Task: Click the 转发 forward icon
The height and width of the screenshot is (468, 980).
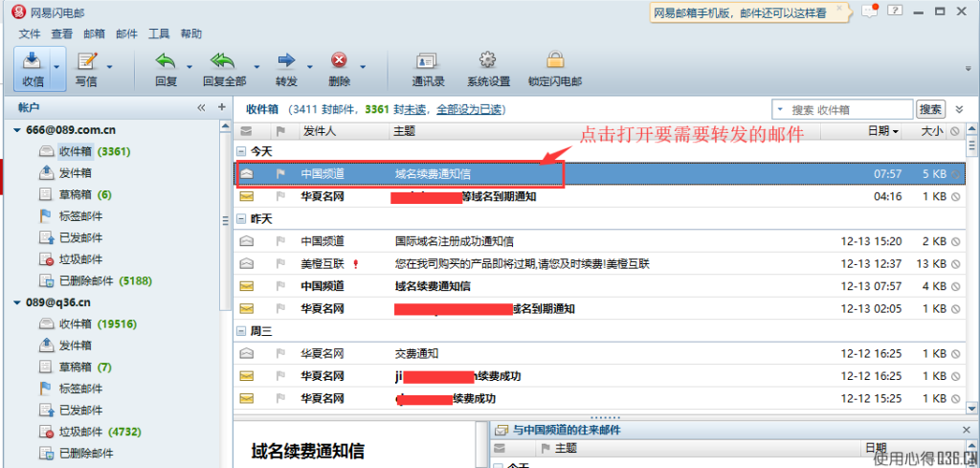Action: [x=285, y=60]
